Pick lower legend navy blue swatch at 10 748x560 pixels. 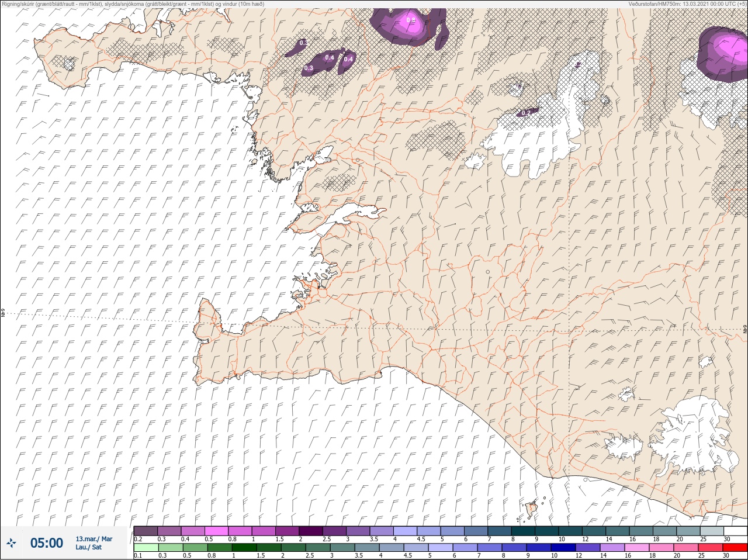point(564,547)
